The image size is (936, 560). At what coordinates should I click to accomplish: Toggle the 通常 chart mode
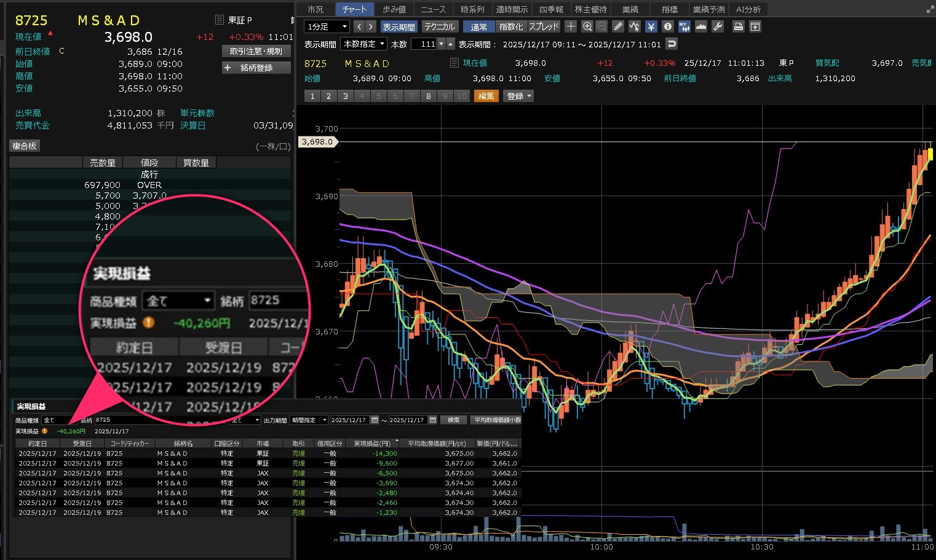coord(478,26)
